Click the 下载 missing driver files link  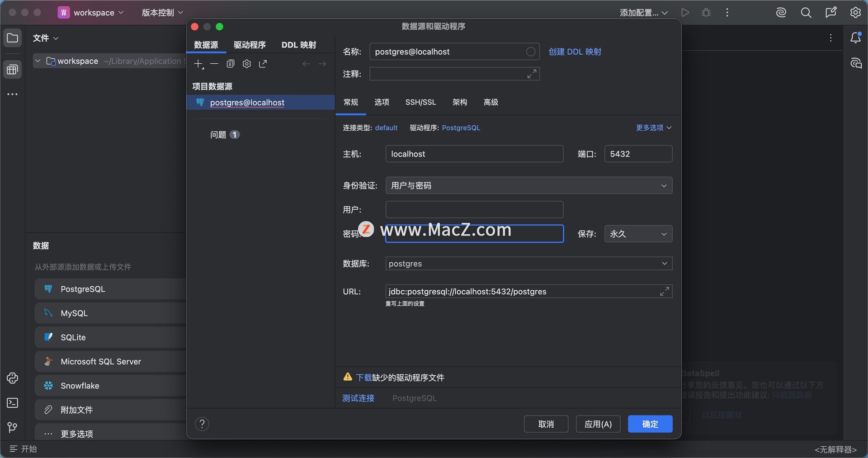tap(364, 378)
